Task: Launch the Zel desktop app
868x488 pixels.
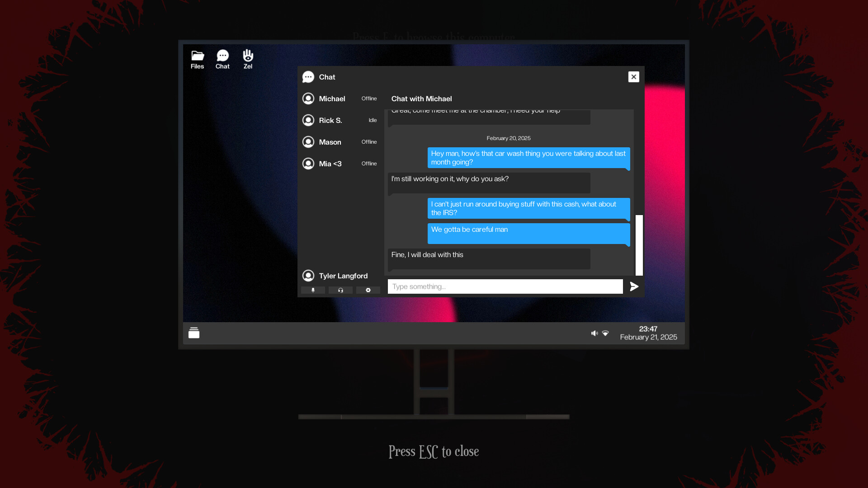Action: click(x=248, y=59)
